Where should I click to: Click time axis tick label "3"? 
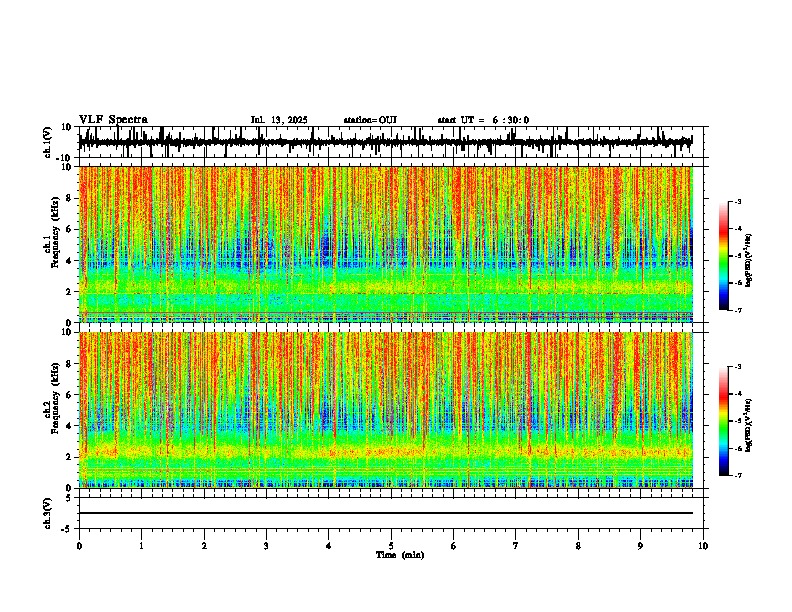point(266,546)
